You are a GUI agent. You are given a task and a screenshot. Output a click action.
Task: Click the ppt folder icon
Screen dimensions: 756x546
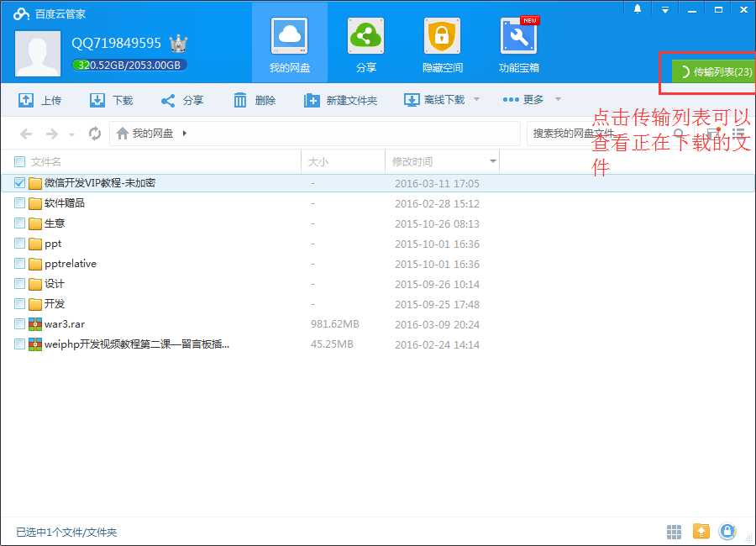coord(34,244)
